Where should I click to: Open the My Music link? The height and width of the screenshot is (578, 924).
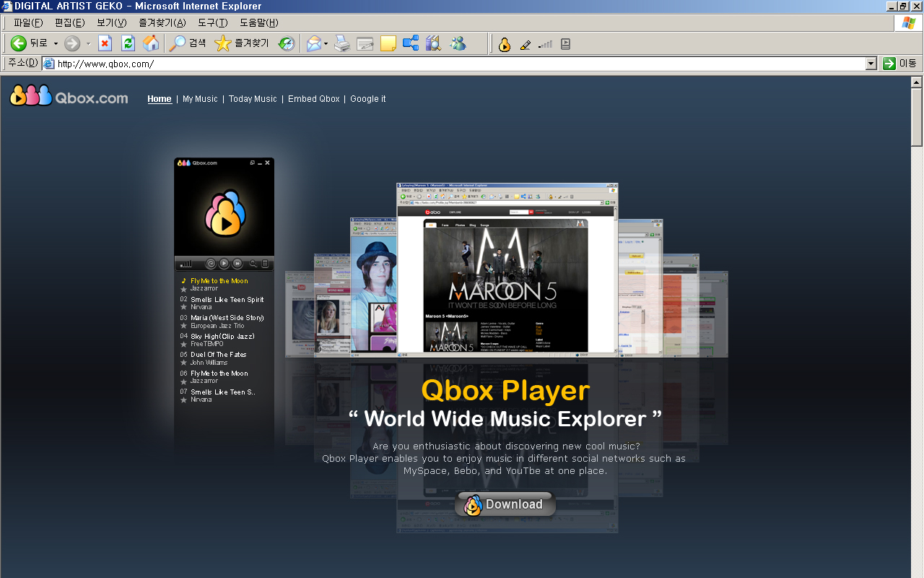[200, 99]
